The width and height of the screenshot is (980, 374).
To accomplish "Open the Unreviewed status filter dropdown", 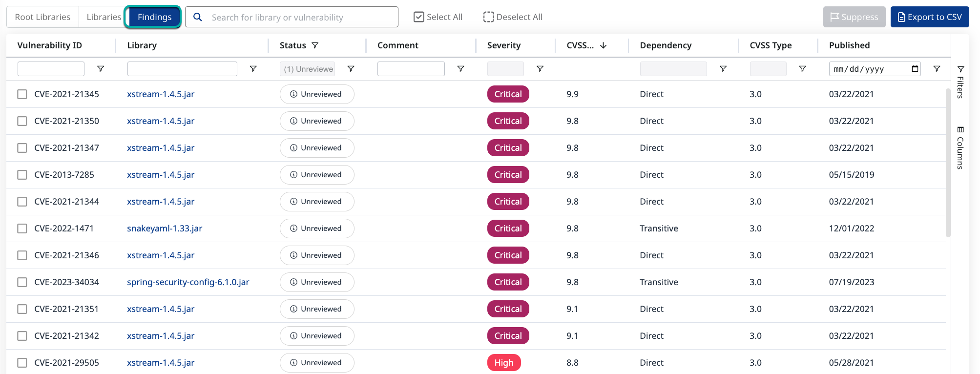I will (308, 69).
